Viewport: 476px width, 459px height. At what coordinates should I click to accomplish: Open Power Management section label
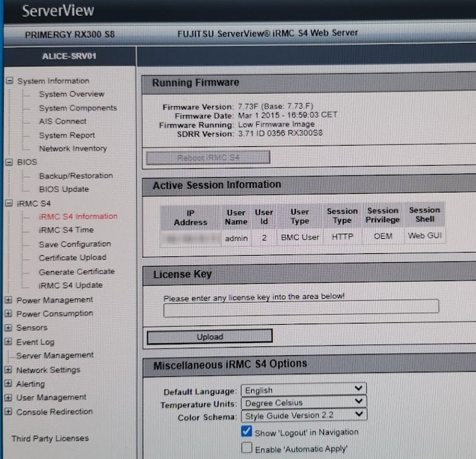(55, 300)
